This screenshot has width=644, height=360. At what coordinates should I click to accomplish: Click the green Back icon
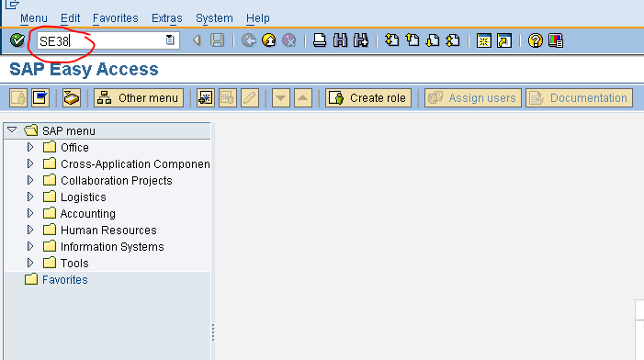point(248,40)
